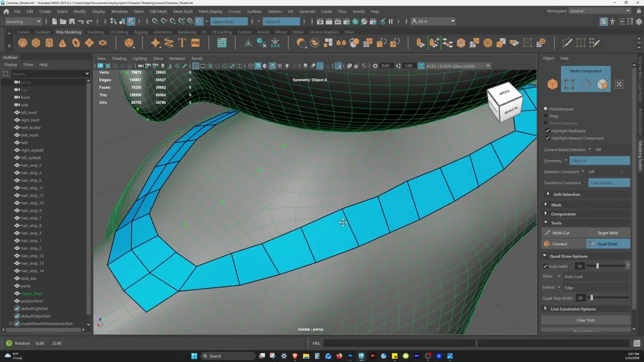This screenshot has height=362, width=644.
Task: Create a polygon disc from the shelf
Action: click(x=103, y=43)
